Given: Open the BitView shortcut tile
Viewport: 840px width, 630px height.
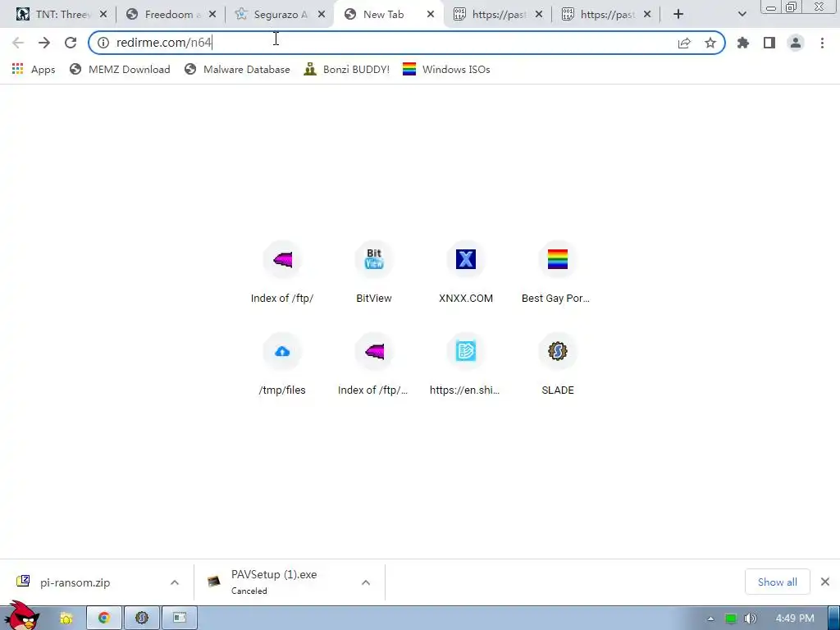Looking at the screenshot, I should pyautogui.click(x=374, y=273).
